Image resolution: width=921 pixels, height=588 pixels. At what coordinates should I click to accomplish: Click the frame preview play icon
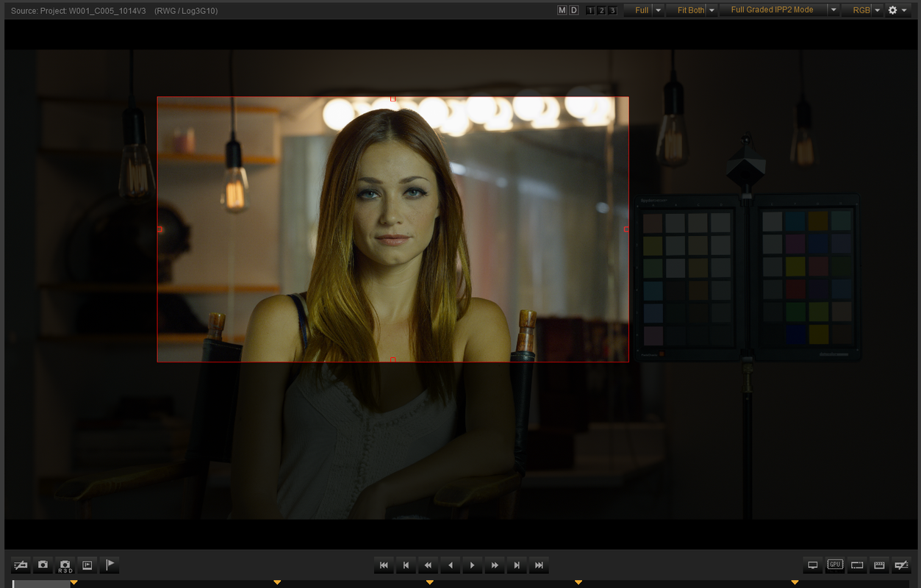(87, 565)
